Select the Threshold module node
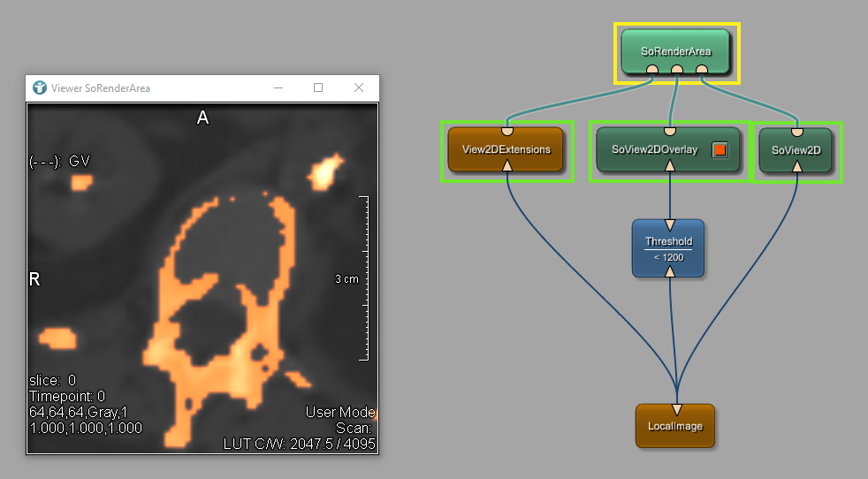Image resolution: width=868 pixels, height=479 pixels. (668, 248)
